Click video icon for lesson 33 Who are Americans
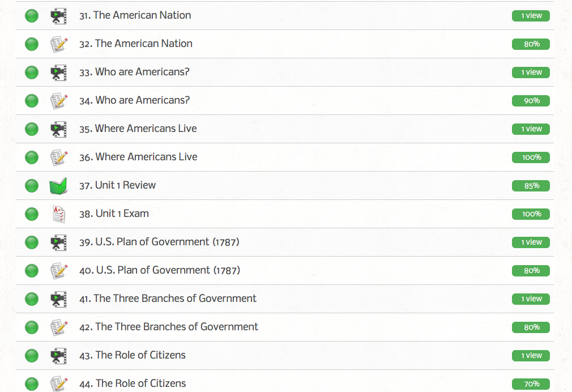The width and height of the screenshot is (572, 392). tap(58, 73)
